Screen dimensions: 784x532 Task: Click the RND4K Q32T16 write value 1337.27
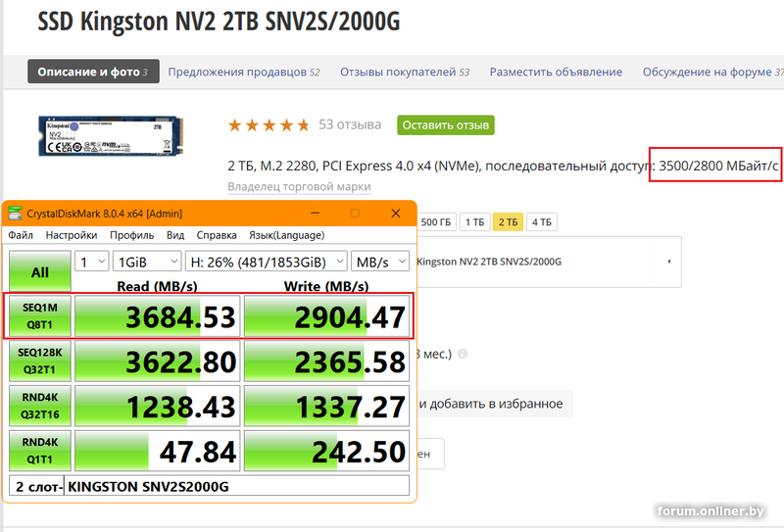[326, 406]
